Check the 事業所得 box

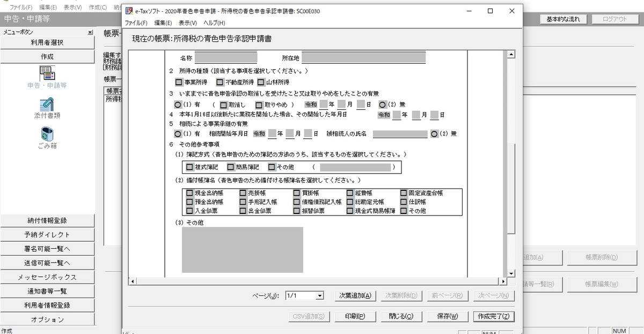[x=179, y=83]
